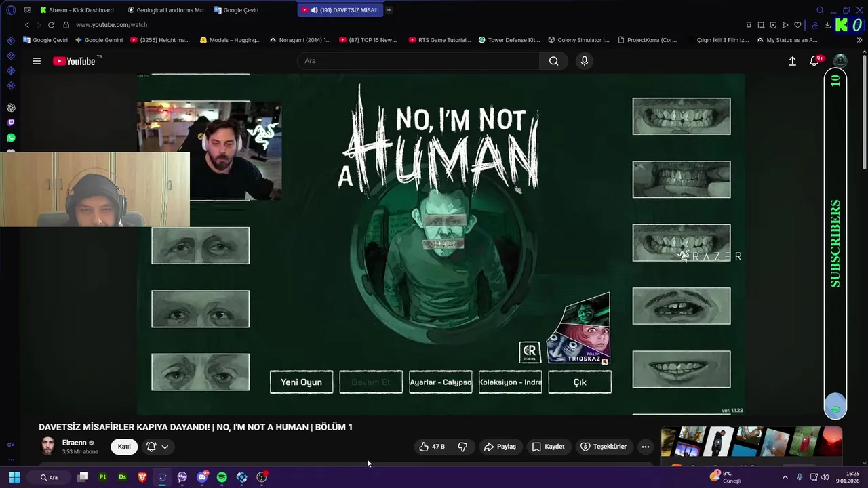Select the DAVETSİZ MİSAFİR YouTube tab
This screenshot has width=868, height=488.
tap(340, 10)
